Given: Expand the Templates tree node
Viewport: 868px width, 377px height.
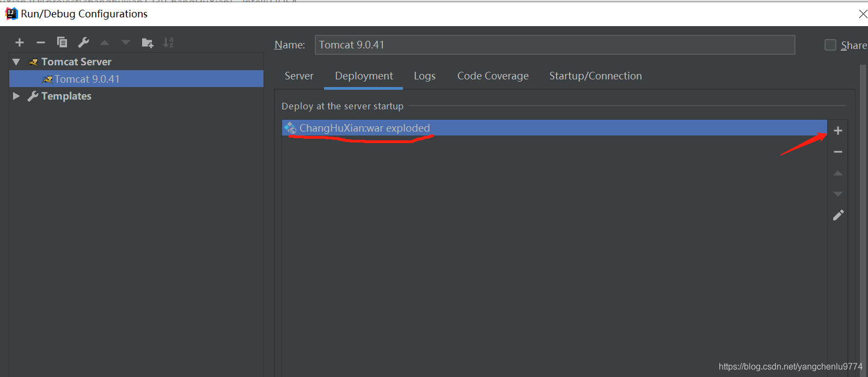Looking at the screenshot, I should (x=16, y=96).
